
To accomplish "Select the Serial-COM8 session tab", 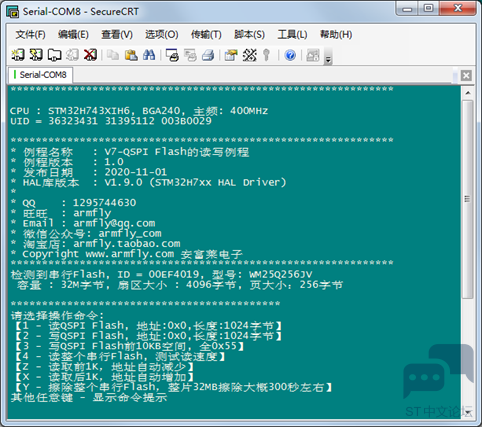I will point(40,75).
